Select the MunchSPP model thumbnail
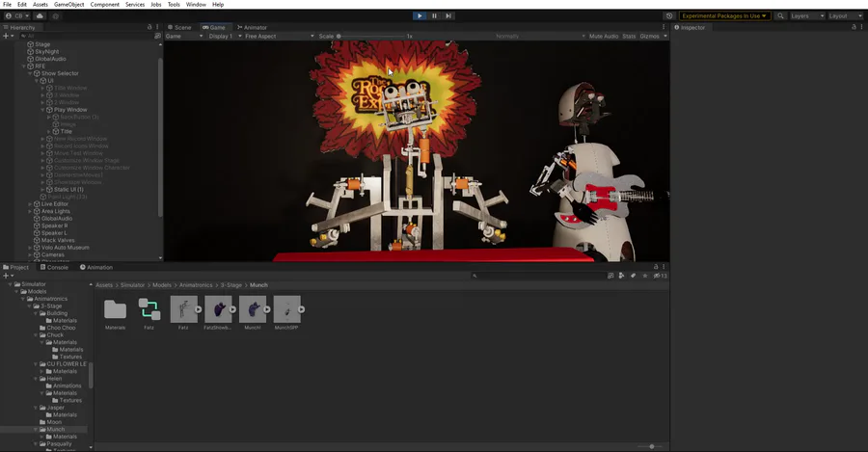Viewport: 868px width, 452px height. pos(286,309)
